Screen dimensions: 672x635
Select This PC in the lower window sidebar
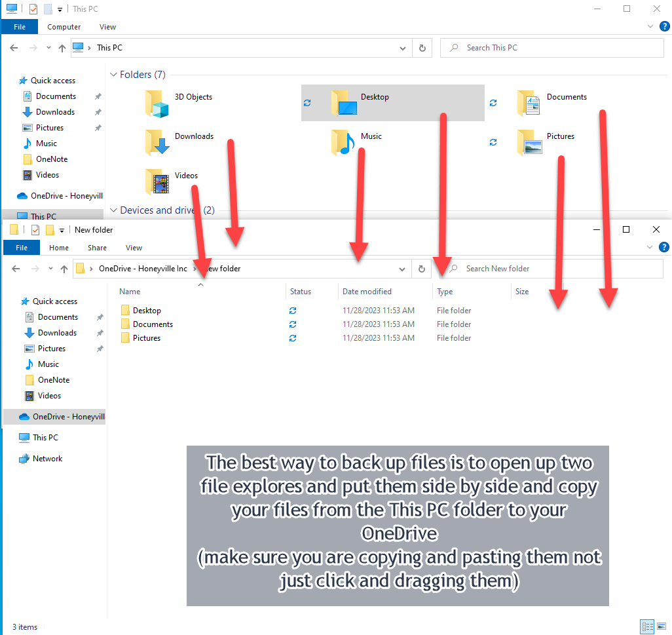pyautogui.click(x=39, y=438)
